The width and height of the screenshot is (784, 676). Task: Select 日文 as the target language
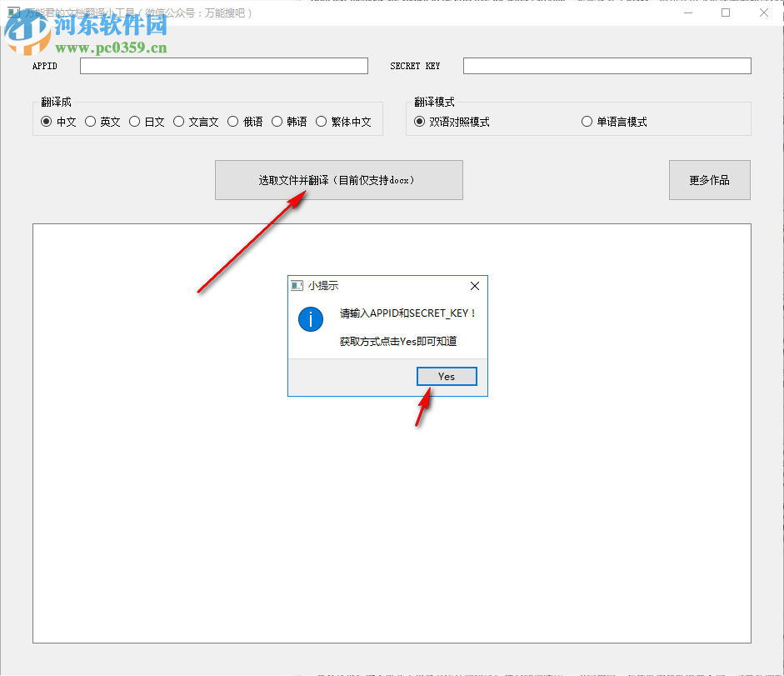(x=134, y=121)
